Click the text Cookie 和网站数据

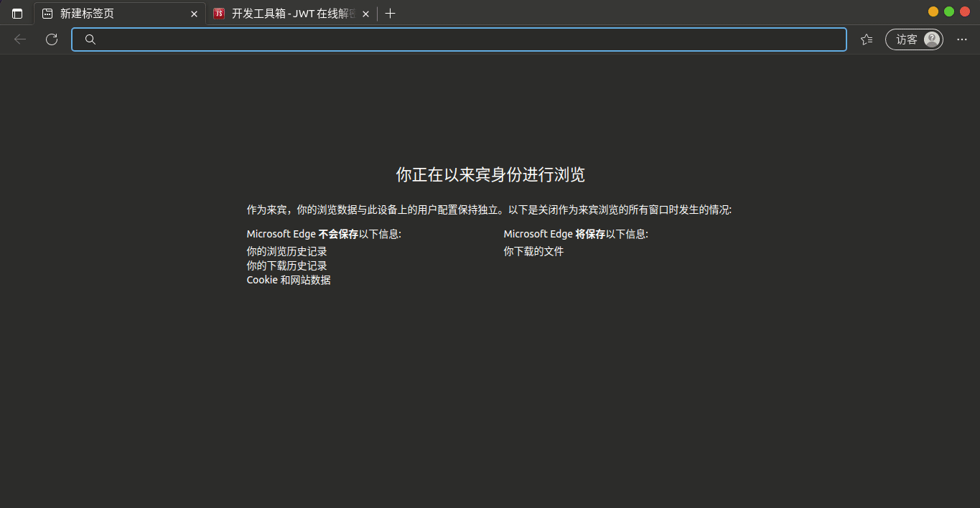click(x=289, y=280)
